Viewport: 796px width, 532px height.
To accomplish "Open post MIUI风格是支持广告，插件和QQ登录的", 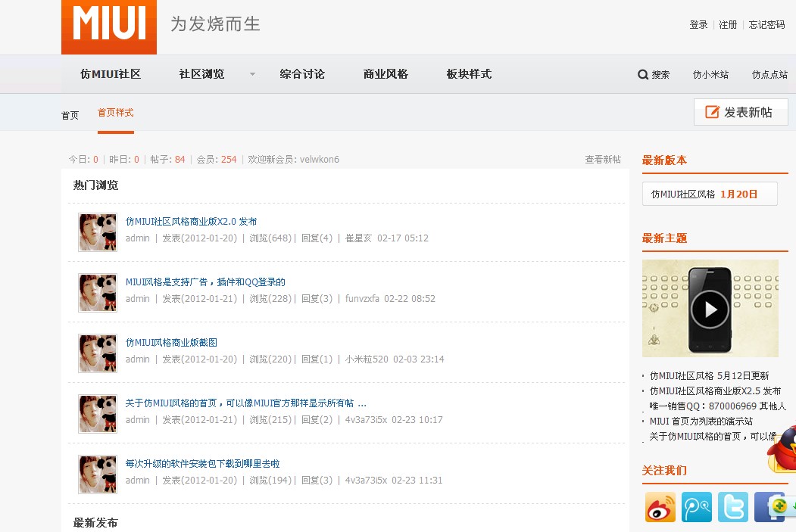I will click(205, 282).
